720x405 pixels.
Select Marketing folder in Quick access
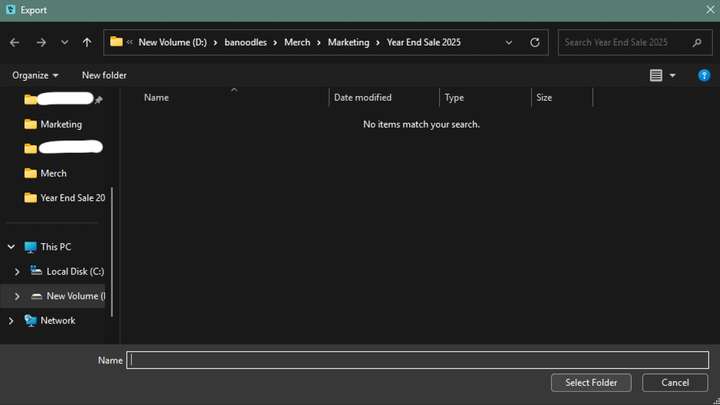[60, 124]
